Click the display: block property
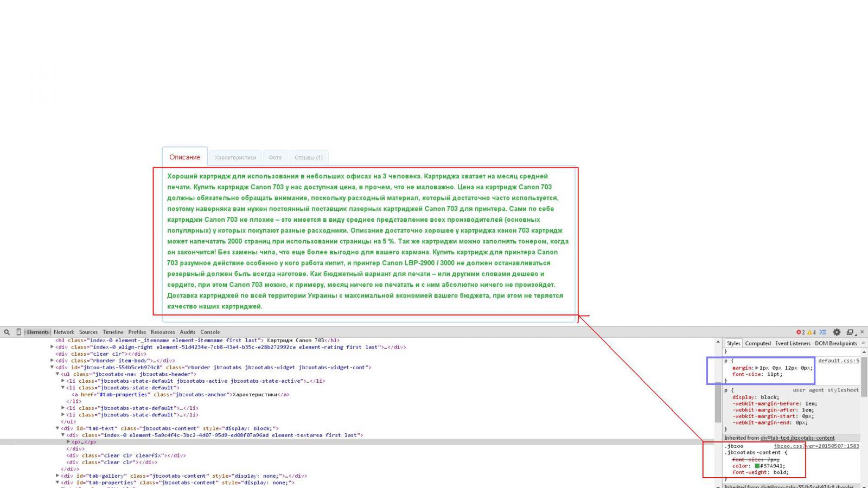The image size is (868, 488). [x=756, y=397]
